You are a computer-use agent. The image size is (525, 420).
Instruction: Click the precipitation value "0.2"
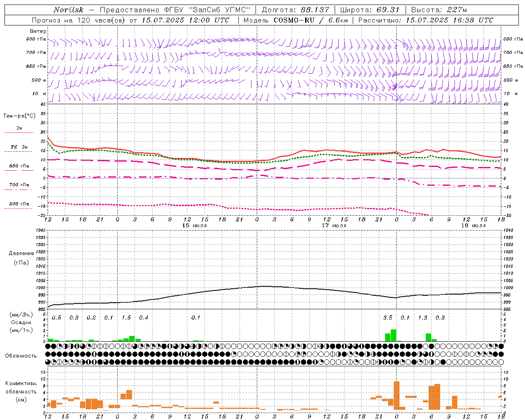pos(91,318)
